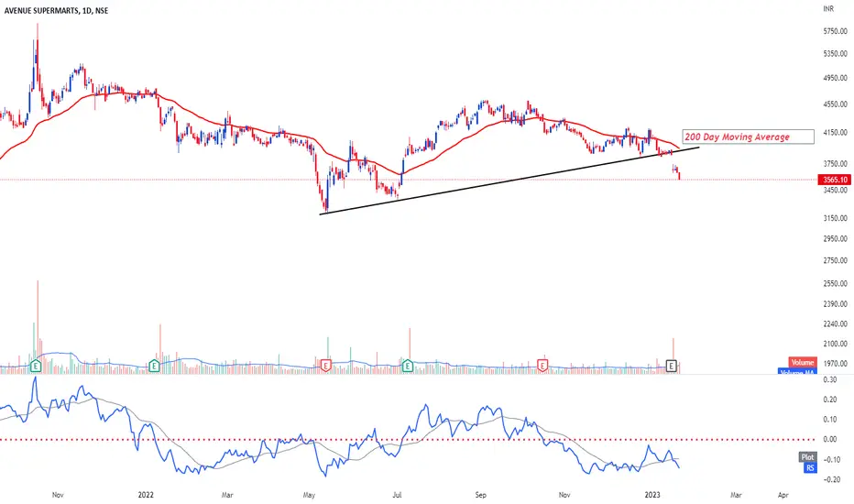Click the 0.20 RS axis label
The image size is (854, 504).
(830, 400)
